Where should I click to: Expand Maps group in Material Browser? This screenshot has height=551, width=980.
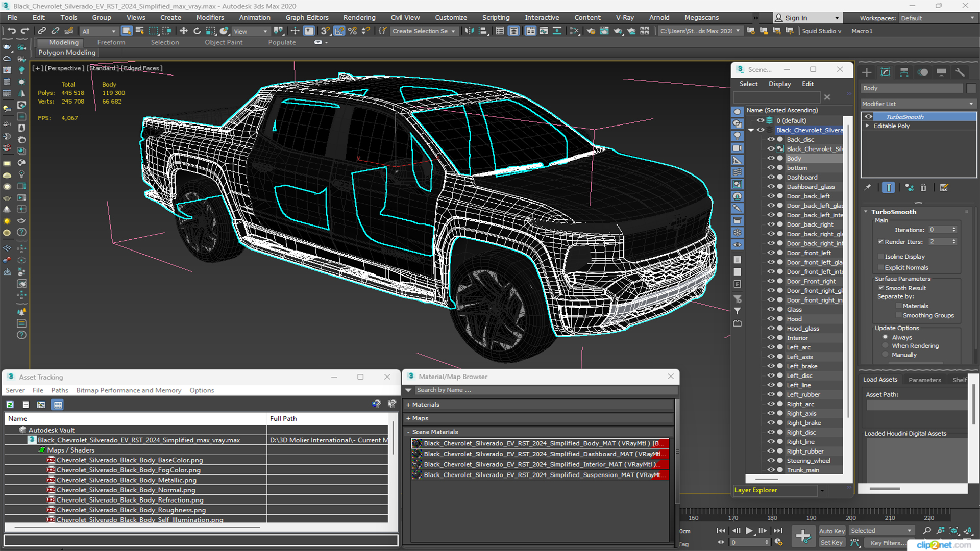[x=408, y=418]
